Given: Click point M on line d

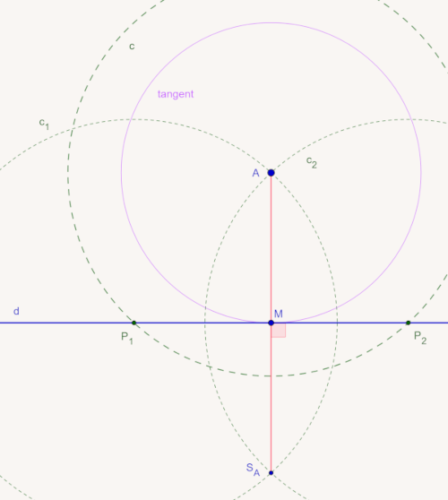Looking at the screenshot, I should point(271,323).
